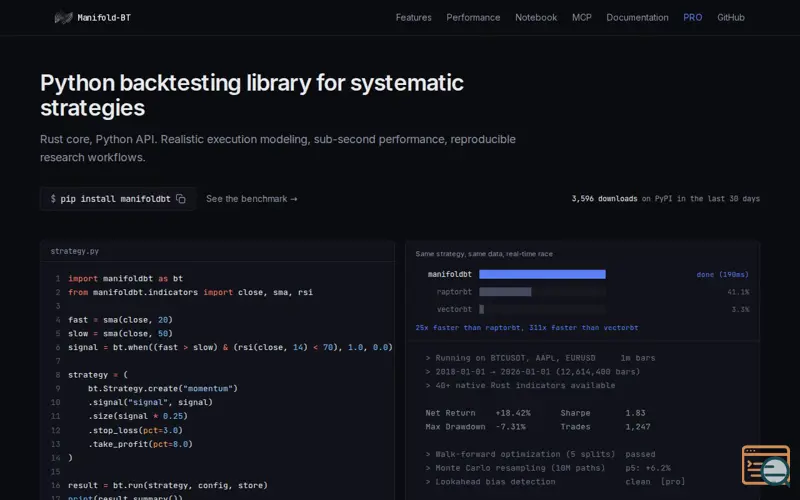
Task: Follow the See the benchmark link
Action: pyautogui.click(x=252, y=199)
